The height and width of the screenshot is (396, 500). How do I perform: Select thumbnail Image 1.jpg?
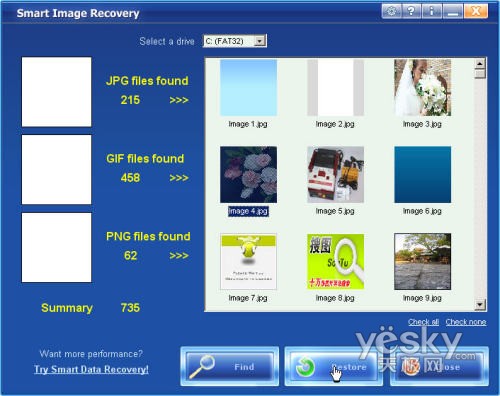pos(248,88)
